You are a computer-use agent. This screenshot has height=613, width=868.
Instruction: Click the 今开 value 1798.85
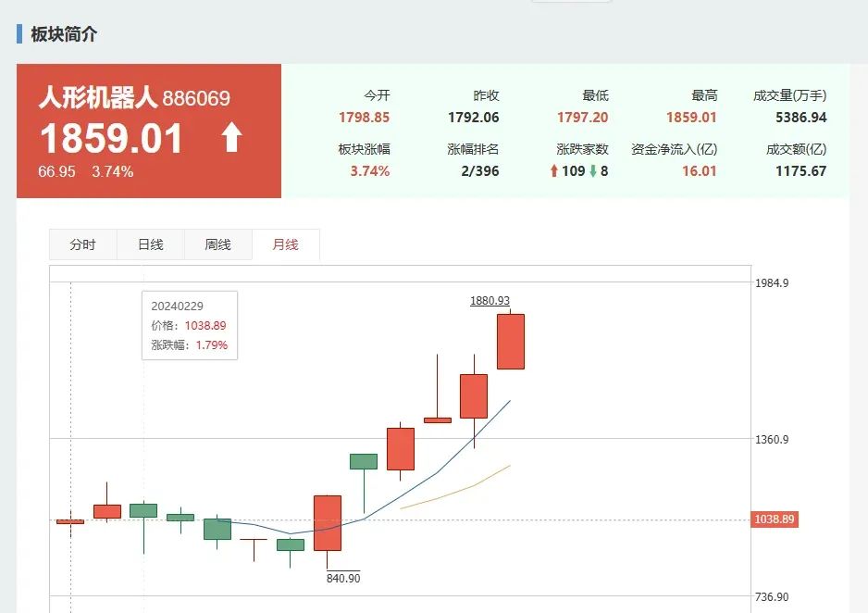(365, 118)
